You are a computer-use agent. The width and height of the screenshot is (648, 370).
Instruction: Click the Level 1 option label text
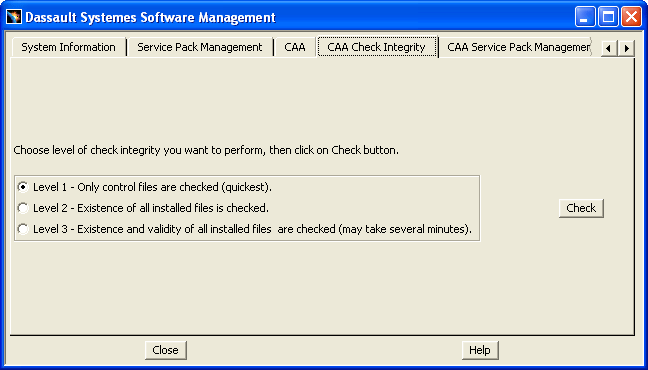click(x=152, y=187)
